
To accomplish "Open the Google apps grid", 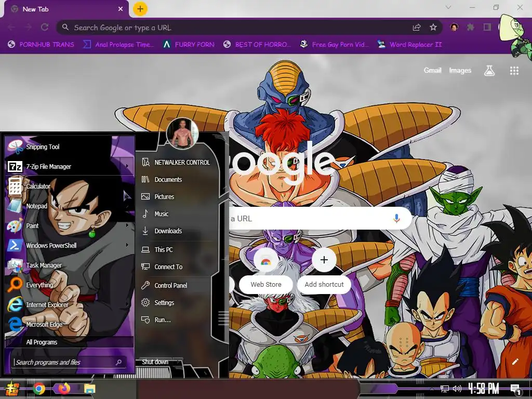I will pyautogui.click(x=514, y=71).
